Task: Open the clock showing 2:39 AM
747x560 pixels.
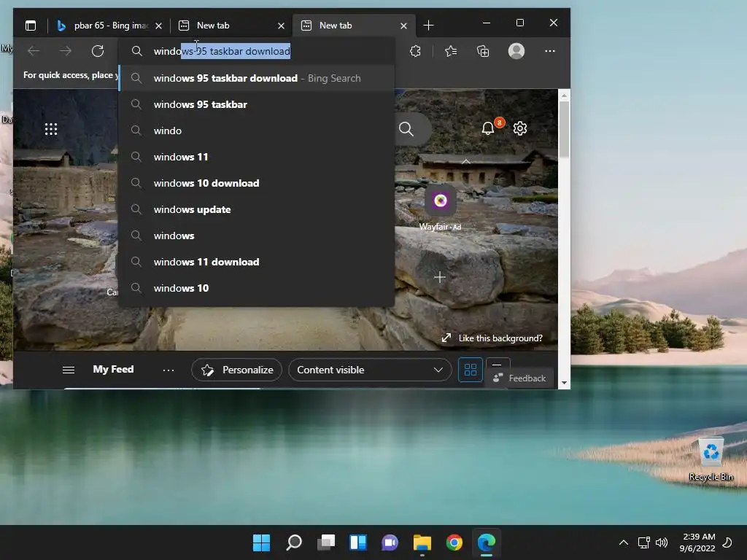Action: click(697, 542)
